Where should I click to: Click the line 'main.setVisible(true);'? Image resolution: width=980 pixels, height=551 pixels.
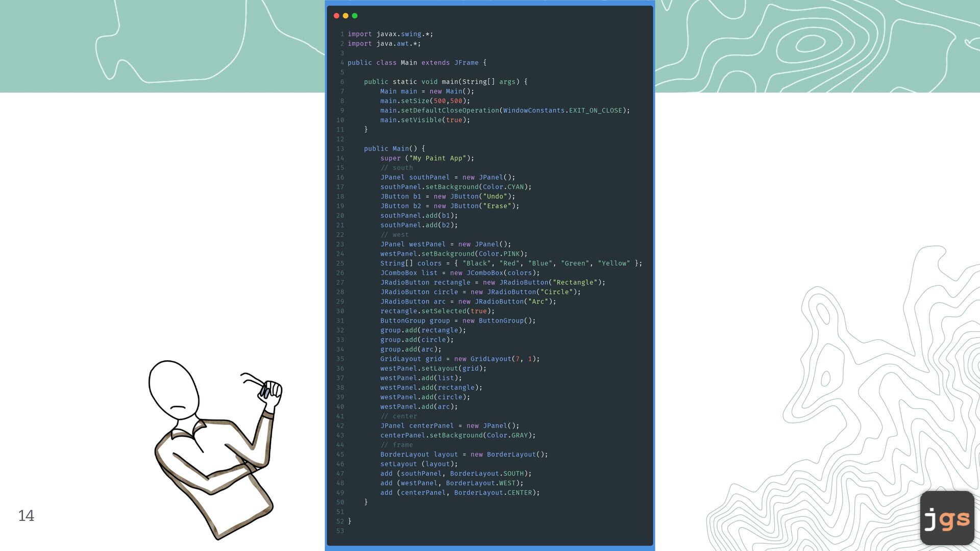(425, 120)
